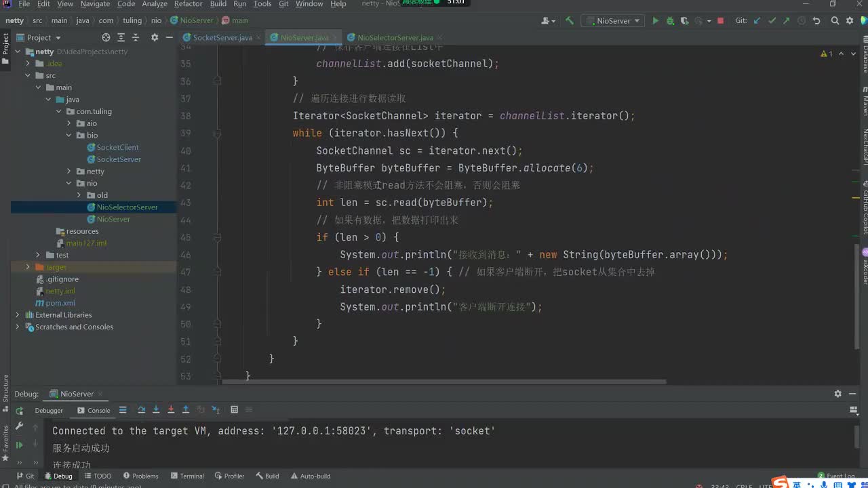Step out icon in debugger toolbar
This screenshot has width=868, height=488.
click(186, 410)
